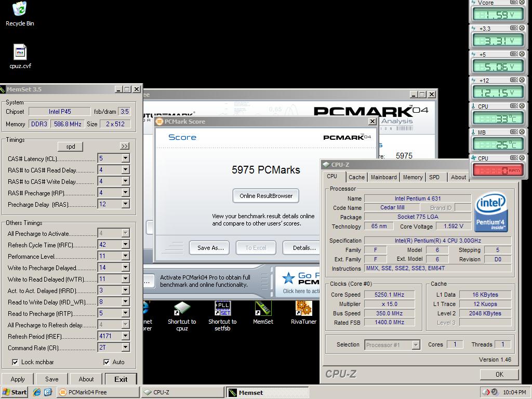Close the MB temperature monitor X icon
Screen dimensions: 532x399
click(522, 131)
